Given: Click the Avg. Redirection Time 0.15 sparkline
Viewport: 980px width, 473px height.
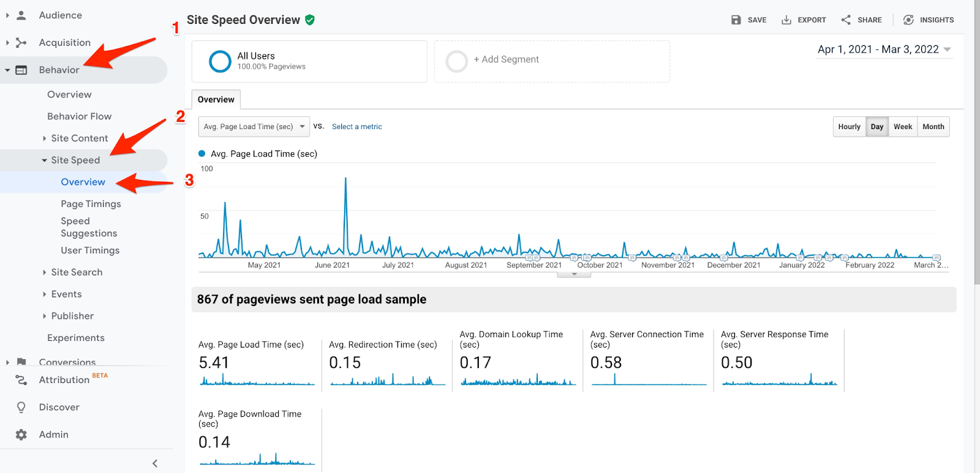Looking at the screenshot, I should point(387,379).
